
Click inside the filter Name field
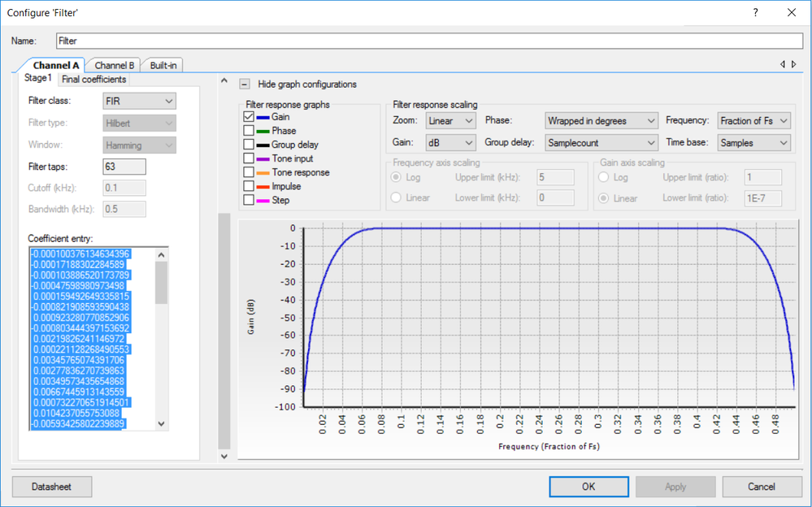[244, 40]
